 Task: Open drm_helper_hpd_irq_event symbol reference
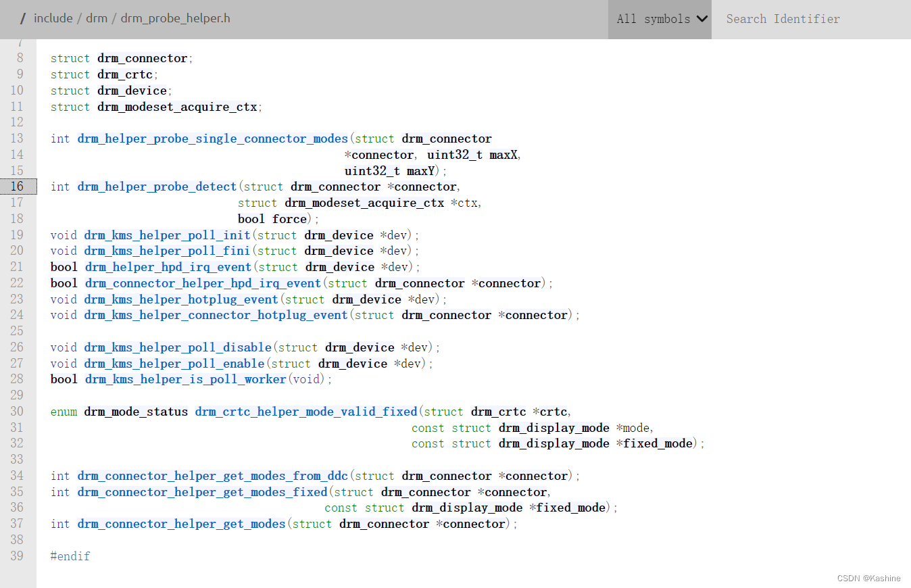(x=168, y=267)
